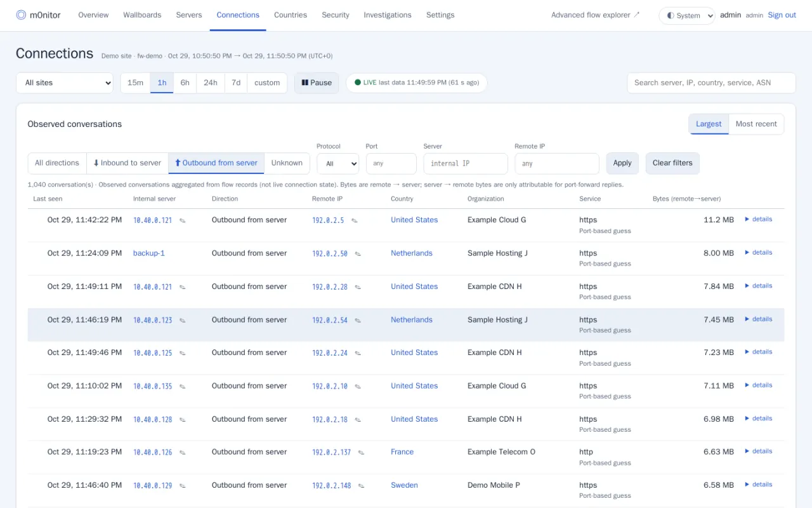The height and width of the screenshot is (508, 812).
Task: Switch to the Investigations tab
Action: [388, 15]
